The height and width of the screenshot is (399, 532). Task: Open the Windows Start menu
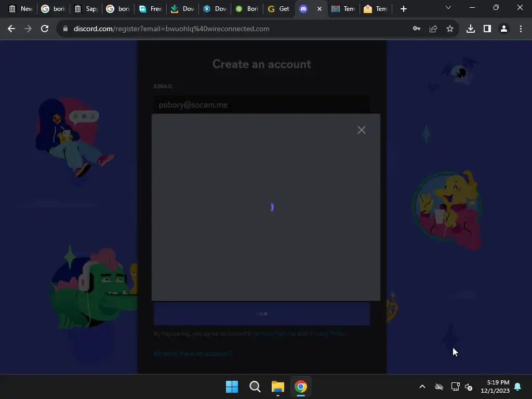point(232,387)
